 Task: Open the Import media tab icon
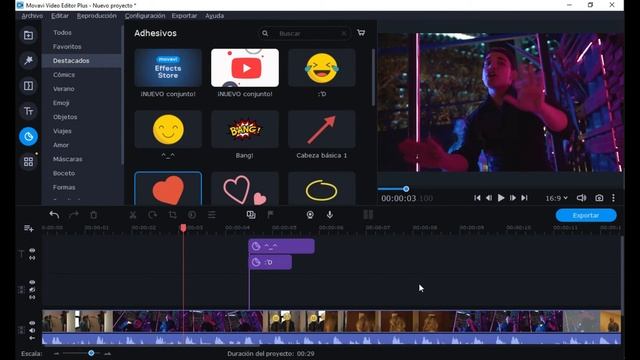coord(28,36)
